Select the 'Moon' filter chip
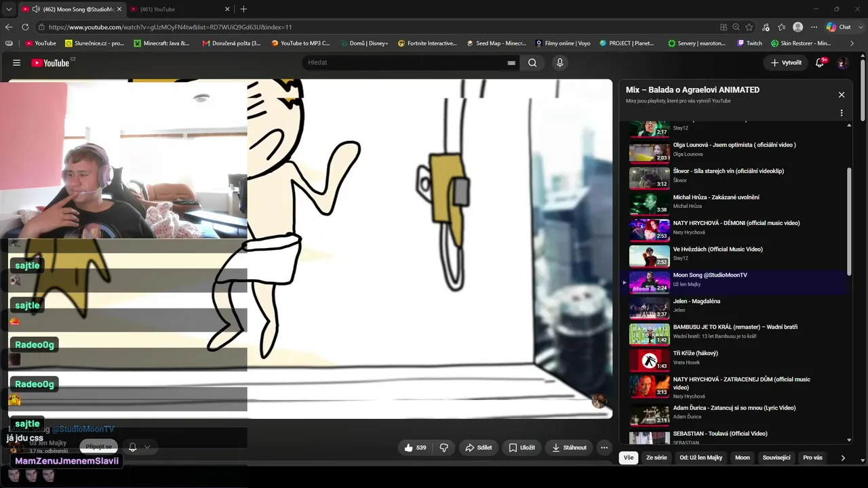Image resolution: width=868 pixels, height=488 pixels. (x=743, y=457)
